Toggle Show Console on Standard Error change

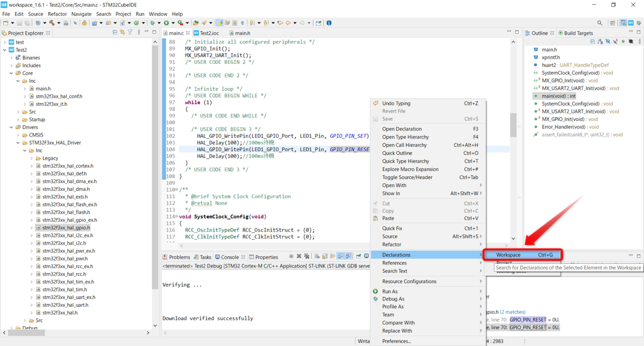click(348, 256)
